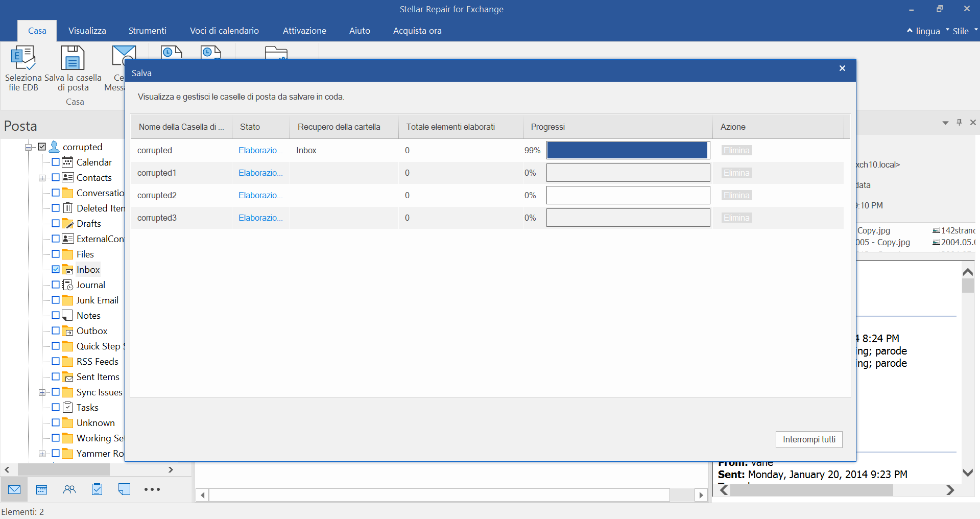The image size is (980, 519).
Task: Switch to calendar view icon in bottom bar
Action: click(42, 489)
